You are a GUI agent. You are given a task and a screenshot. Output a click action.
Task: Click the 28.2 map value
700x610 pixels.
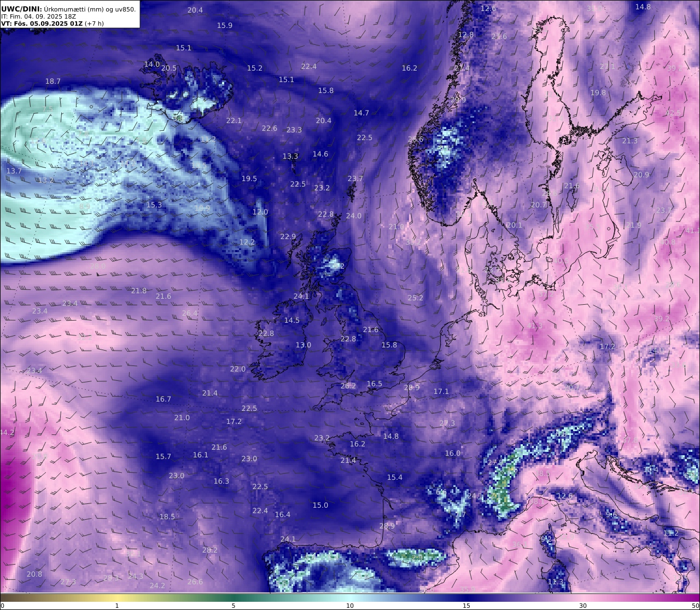pos(210,550)
